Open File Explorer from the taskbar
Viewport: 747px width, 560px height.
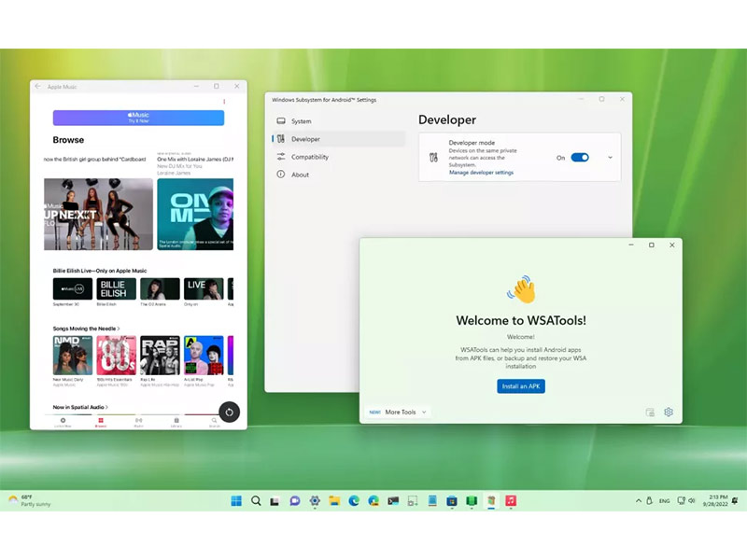pos(334,501)
